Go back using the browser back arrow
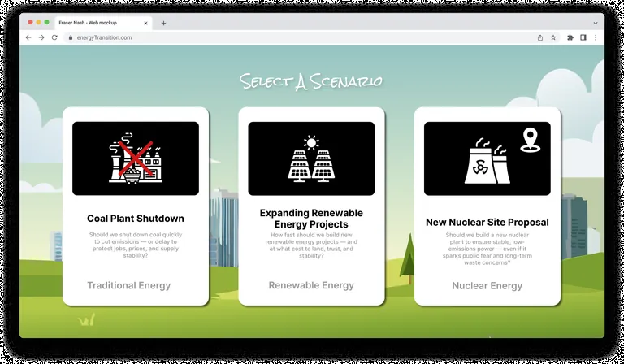Image resolution: width=624 pixels, height=364 pixels. tap(28, 37)
